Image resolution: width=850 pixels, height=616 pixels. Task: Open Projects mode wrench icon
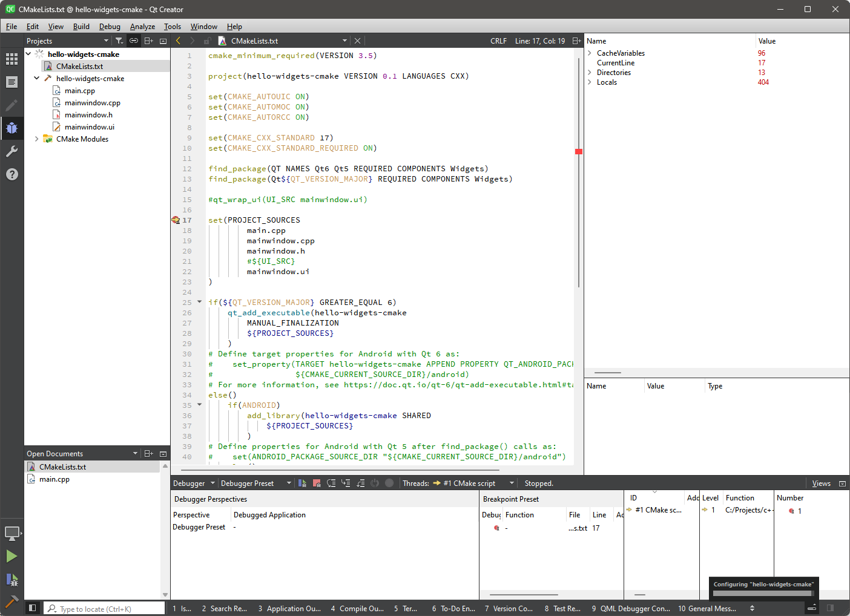[x=12, y=151]
